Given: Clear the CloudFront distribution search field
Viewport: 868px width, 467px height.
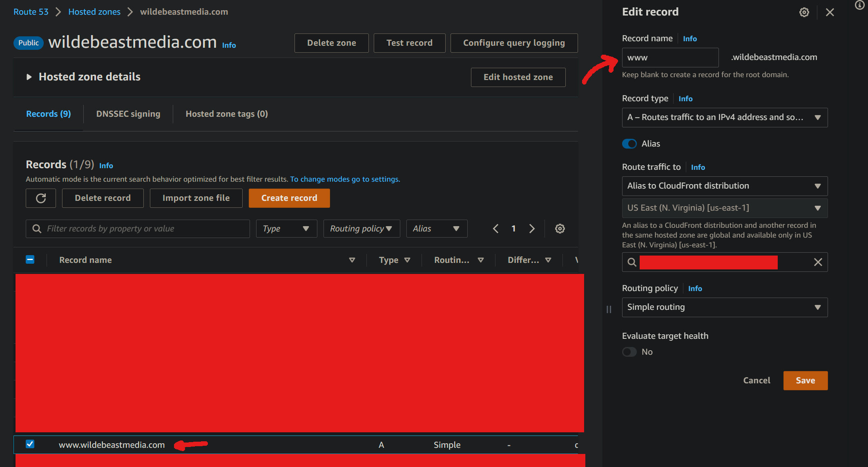Looking at the screenshot, I should tap(818, 262).
